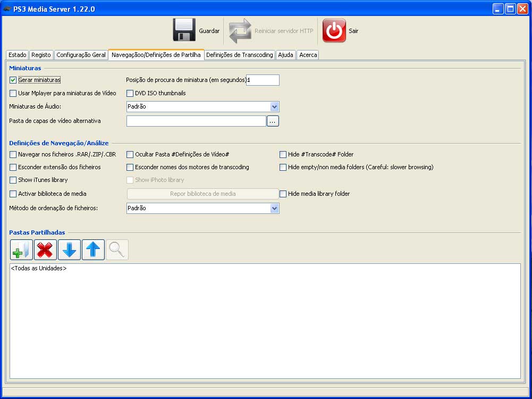Viewport: 532px width, 399px height.
Task: Browse for alternative video cover folder (...)
Action: coord(273,121)
